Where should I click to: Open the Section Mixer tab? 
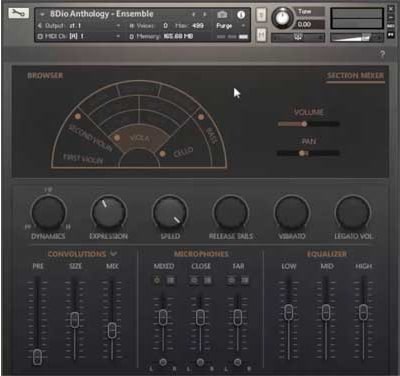(x=355, y=76)
